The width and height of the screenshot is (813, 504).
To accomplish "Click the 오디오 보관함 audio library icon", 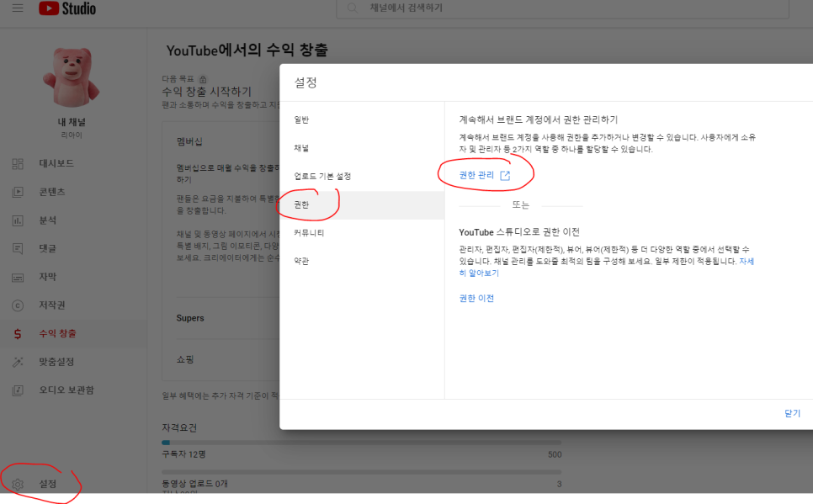I will point(18,390).
